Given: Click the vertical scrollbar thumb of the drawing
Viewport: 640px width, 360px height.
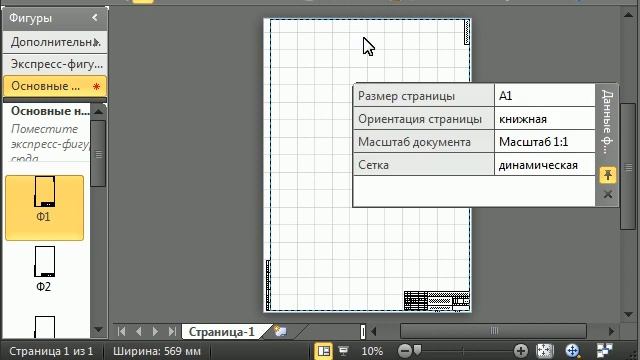Looking at the screenshot, I should click(x=628, y=167).
